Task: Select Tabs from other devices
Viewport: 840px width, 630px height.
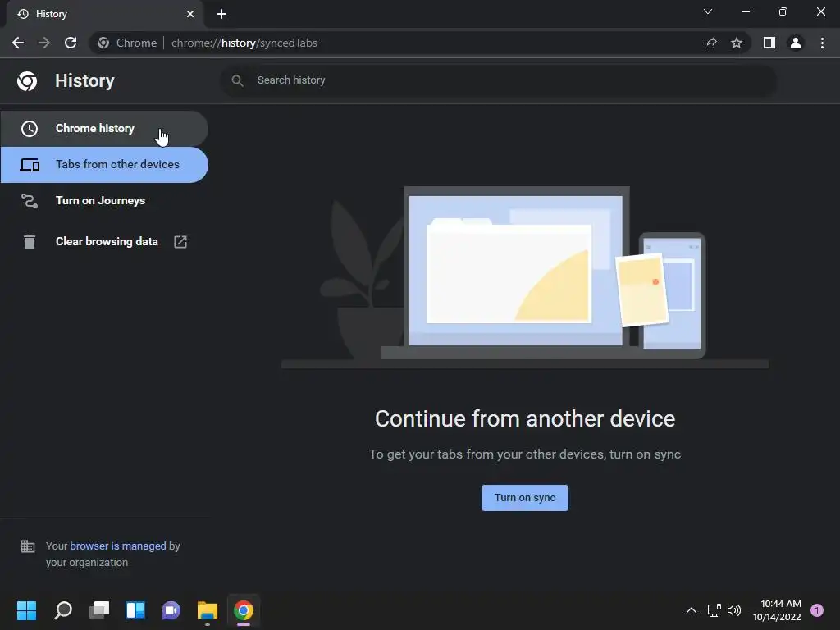Action: [x=104, y=164]
